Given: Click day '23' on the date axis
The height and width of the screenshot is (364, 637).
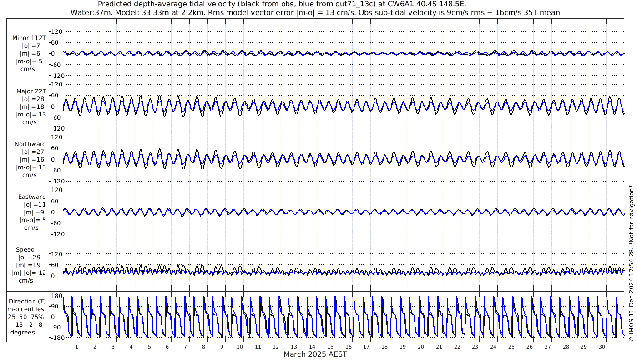Looking at the screenshot, I should [475, 347].
